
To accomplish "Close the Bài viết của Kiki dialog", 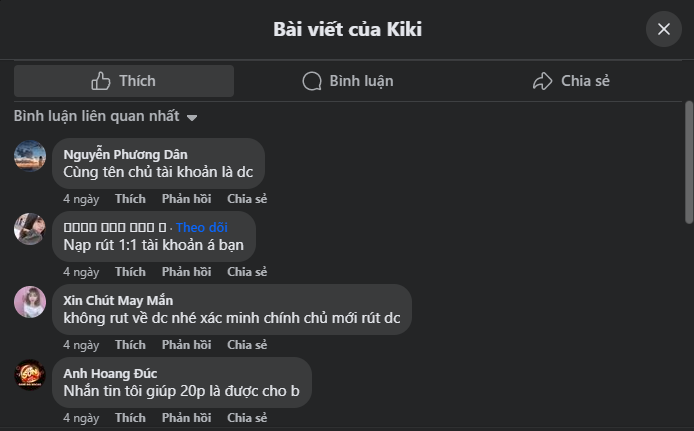I will tap(663, 29).
